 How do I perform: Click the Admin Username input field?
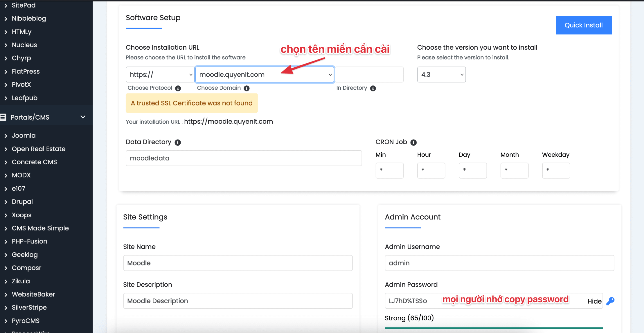(499, 263)
